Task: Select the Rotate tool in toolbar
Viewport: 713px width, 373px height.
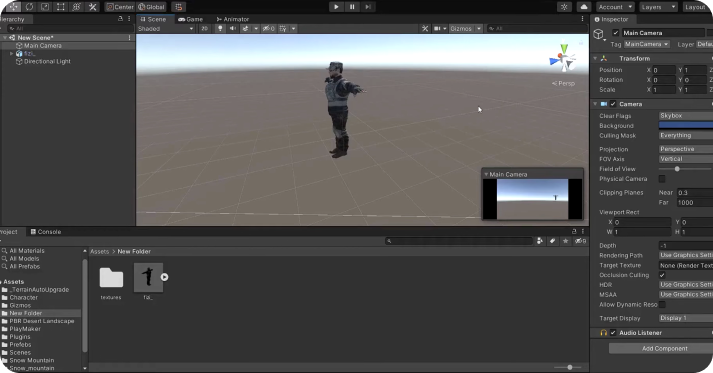Action: (30, 7)
